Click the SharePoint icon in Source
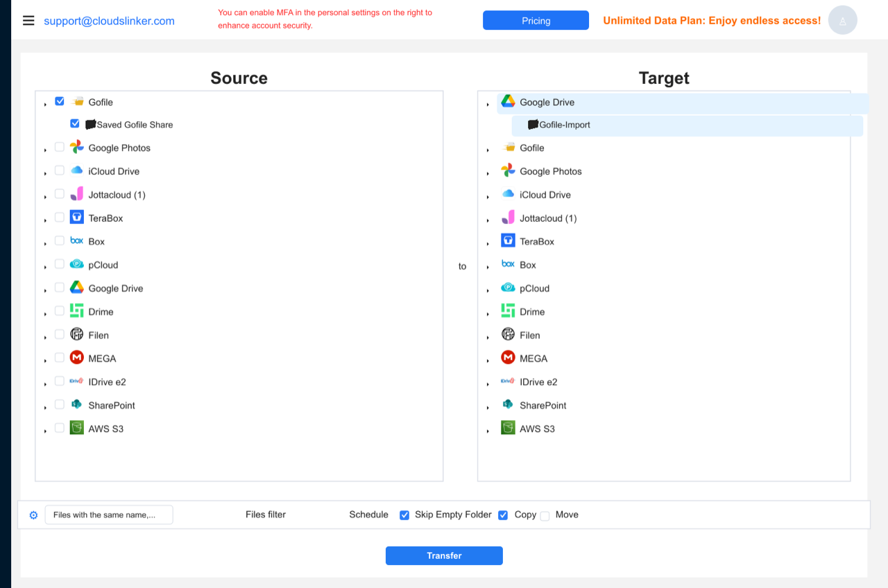This screenshot has width=888, height=588. click(77, 405)
